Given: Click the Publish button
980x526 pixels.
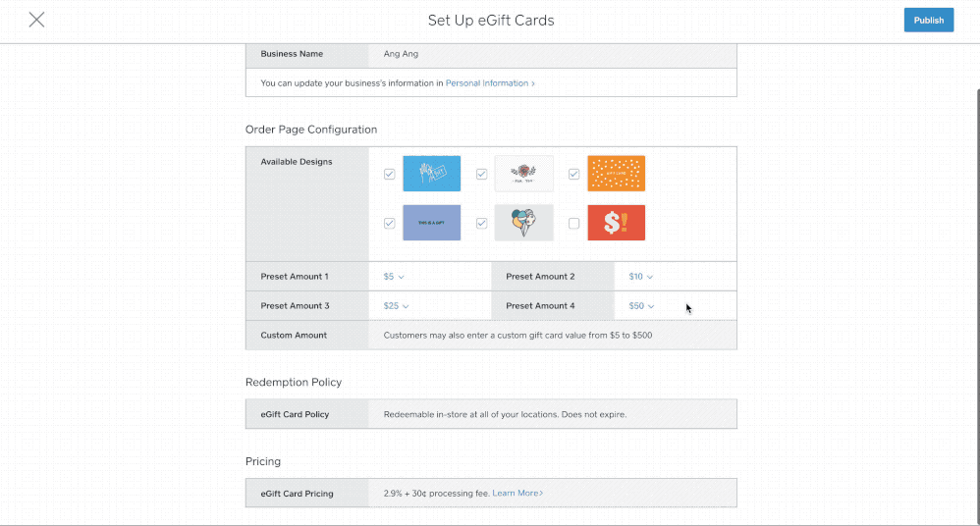Looking at the screenshot, I should (928, 20).
